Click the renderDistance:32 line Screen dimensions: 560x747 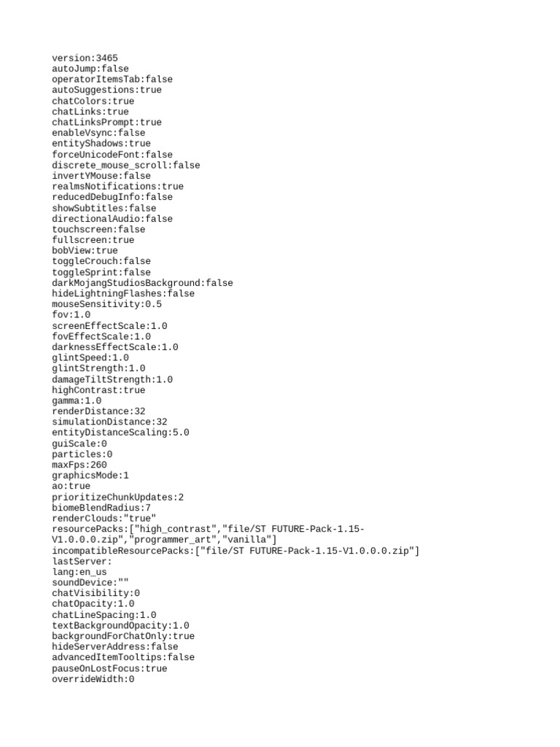(98, 411)
